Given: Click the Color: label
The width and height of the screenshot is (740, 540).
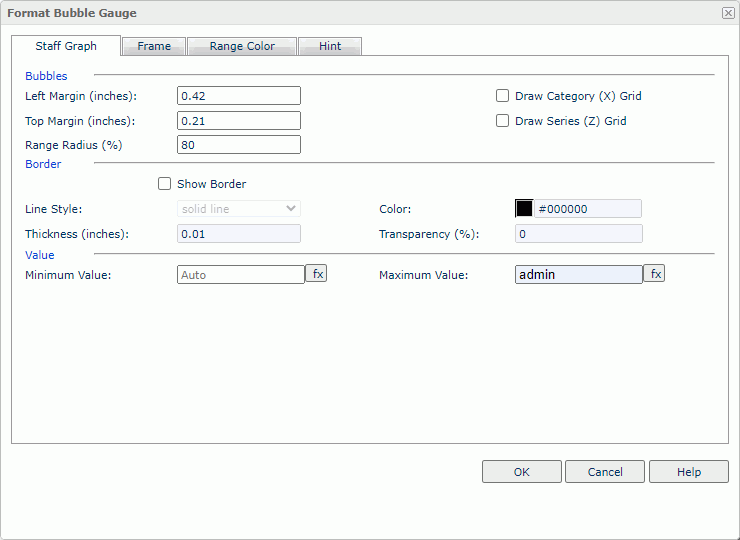Looking at the screenshot, I should pos(395,209).
